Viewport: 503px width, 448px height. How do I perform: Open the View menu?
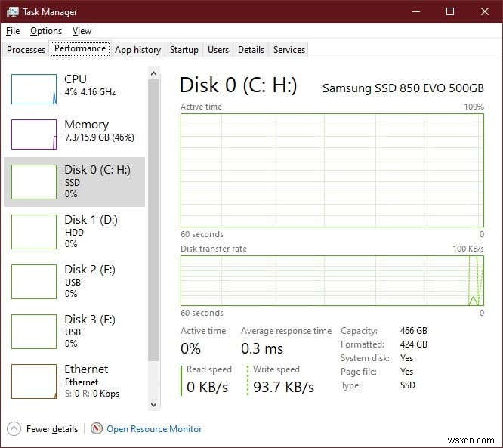coord(82,31)
